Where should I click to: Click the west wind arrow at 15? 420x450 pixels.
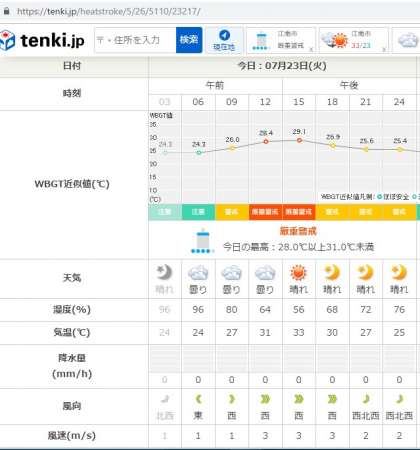(x=299, y=399)
